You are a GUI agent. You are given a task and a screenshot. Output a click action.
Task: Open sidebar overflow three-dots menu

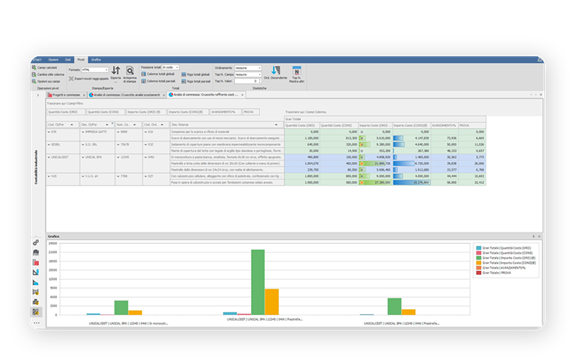36,323
